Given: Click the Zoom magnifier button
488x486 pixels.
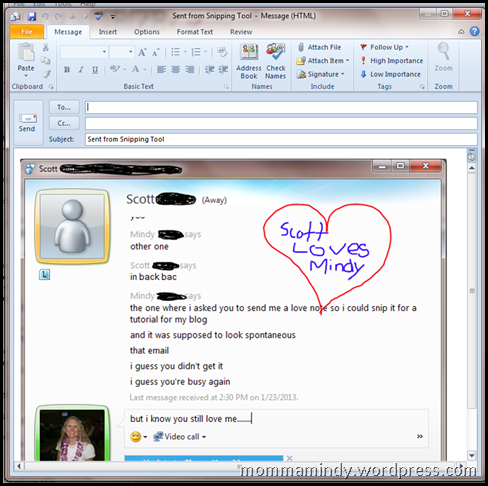Looking at the screenshot, I should coord(443,57).
